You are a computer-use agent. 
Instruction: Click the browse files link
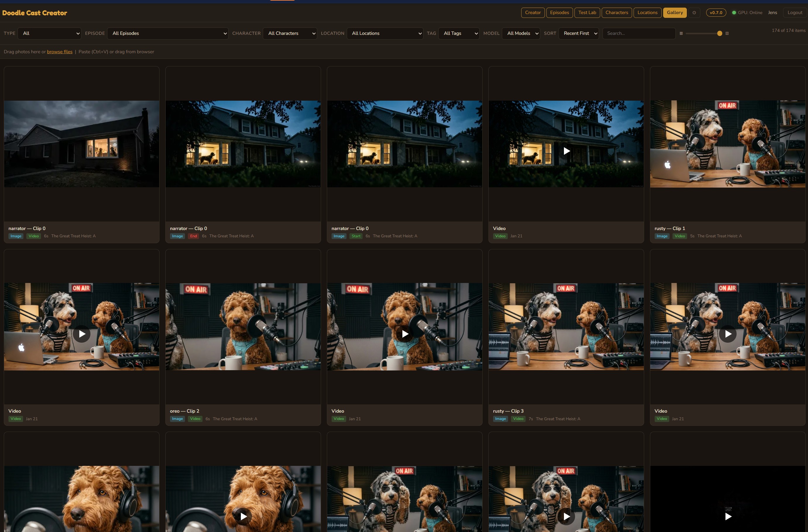(x=59, y=52)
